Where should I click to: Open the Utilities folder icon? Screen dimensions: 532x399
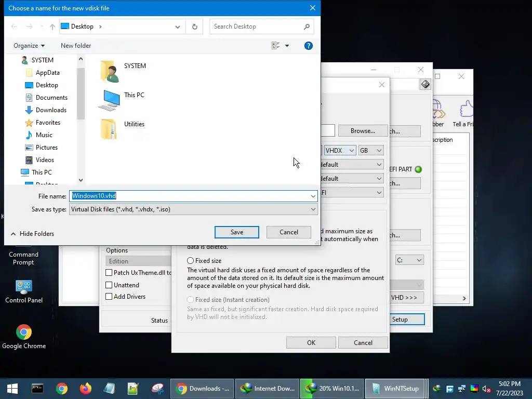[x=109, y=129]
